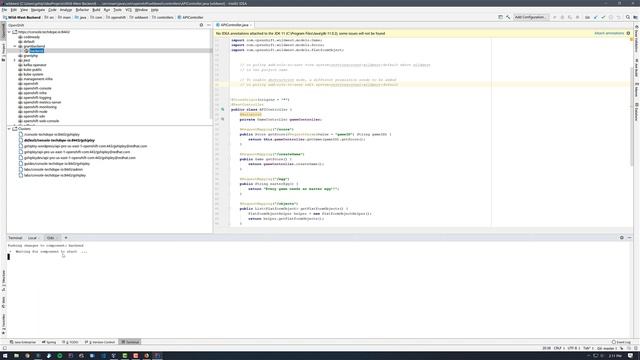Screen dimensions: 640x360
Task: Toggle the Structure left tool stripe button
Action: tap(3, 280)
